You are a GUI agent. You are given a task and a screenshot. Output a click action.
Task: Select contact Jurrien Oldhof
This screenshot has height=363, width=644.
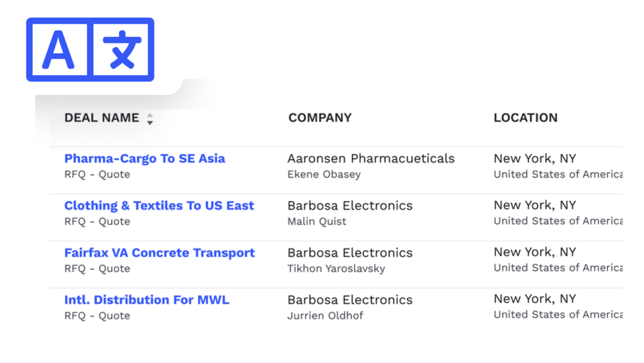tap(325, 316)
